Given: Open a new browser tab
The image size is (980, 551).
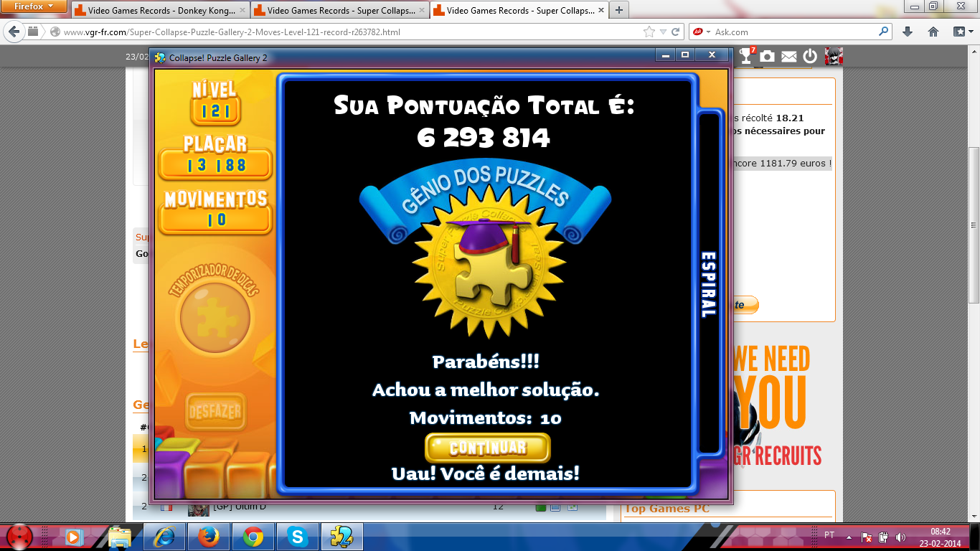Looking at the screenshot, I should coord(618,10).
